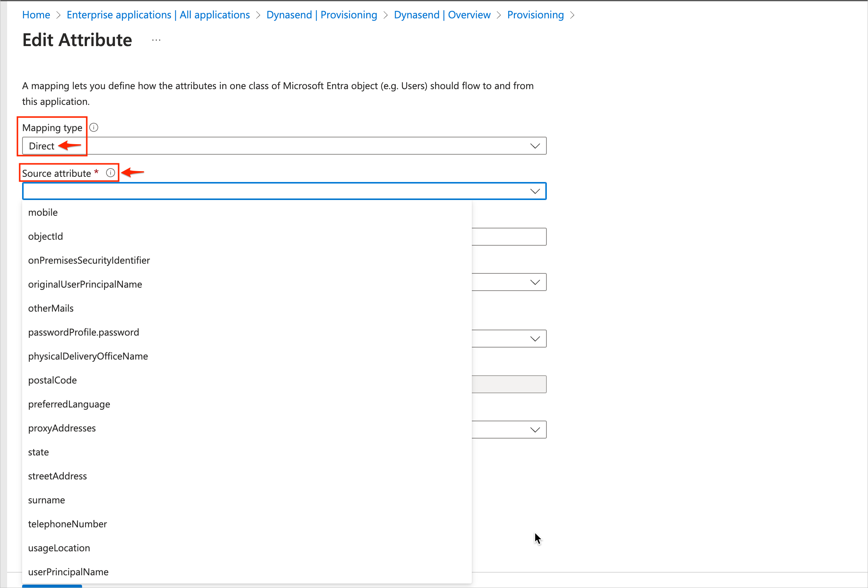
Task: Open the info tooltip next to Mapping type
Action: pos(93,127)
